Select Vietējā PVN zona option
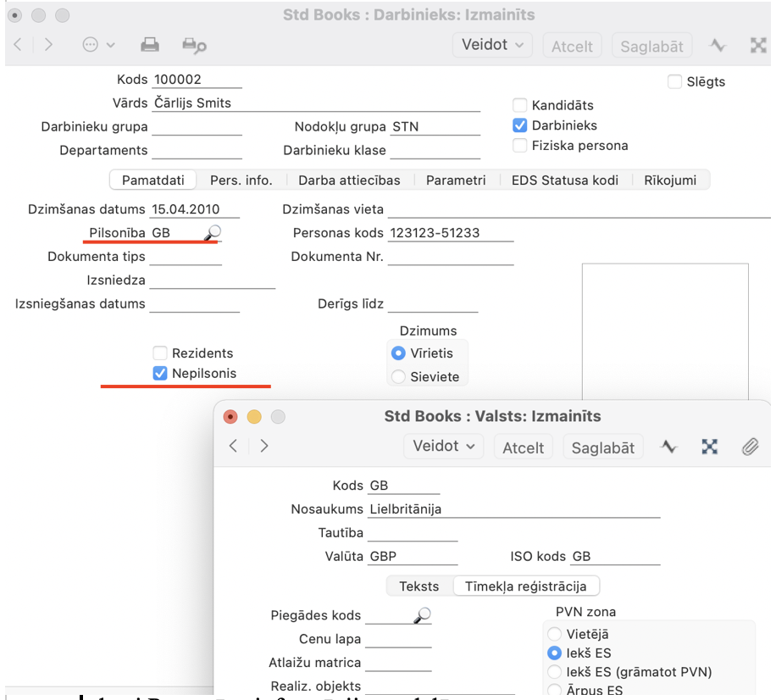Viewport: 776px width, 700px height. point(555,634)
